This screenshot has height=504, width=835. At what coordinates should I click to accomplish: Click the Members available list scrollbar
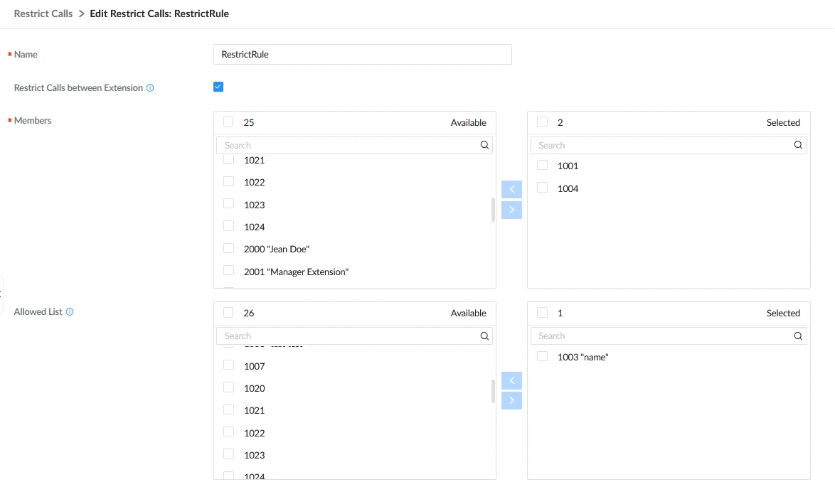493,209
